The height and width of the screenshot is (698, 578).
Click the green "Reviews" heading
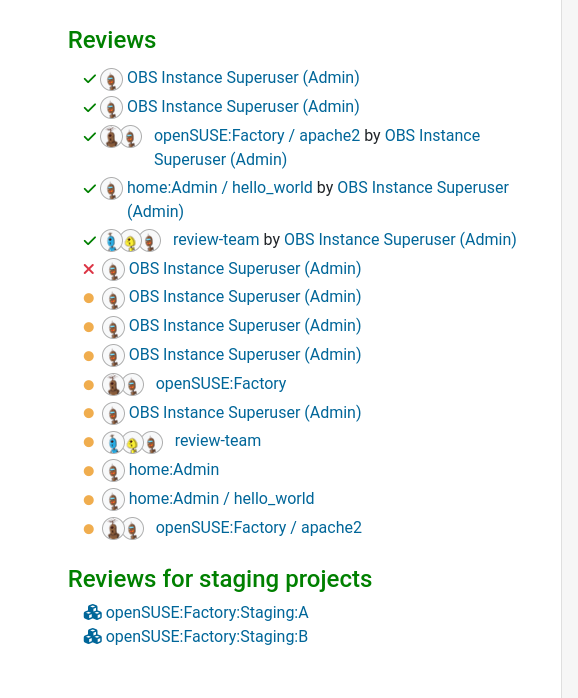coord(112,40)
